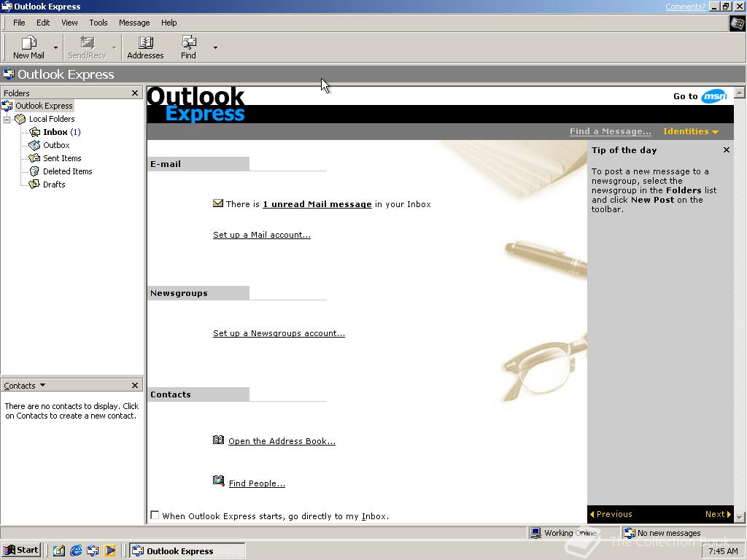Select Deleted Items in folder tree
The width and height of the screenshot is (747, 560).
pos(68,171)
